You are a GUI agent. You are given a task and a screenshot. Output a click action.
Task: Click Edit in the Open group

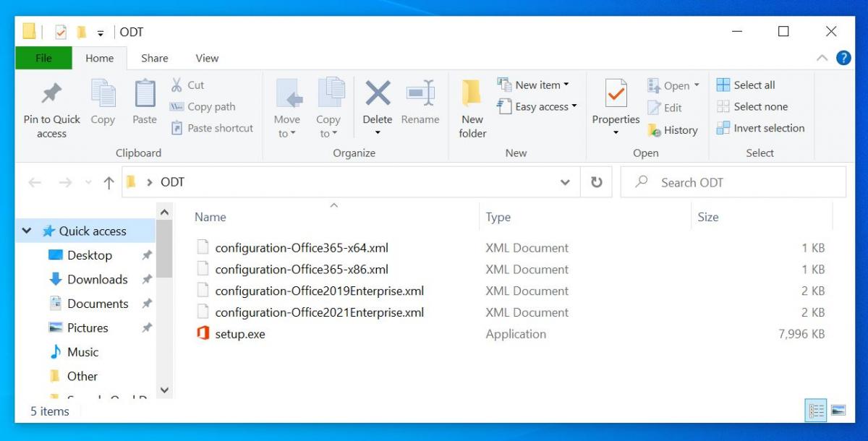point(665,108)
